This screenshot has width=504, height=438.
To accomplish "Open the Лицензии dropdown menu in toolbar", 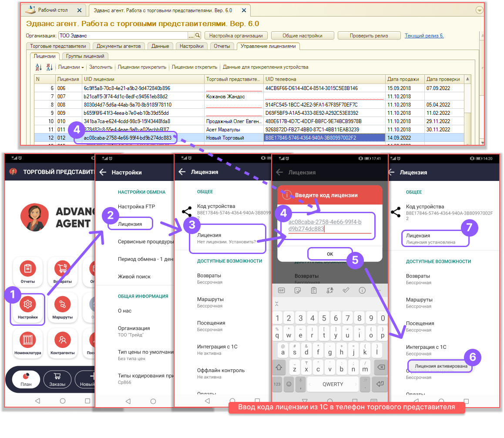I will [71, 67].
